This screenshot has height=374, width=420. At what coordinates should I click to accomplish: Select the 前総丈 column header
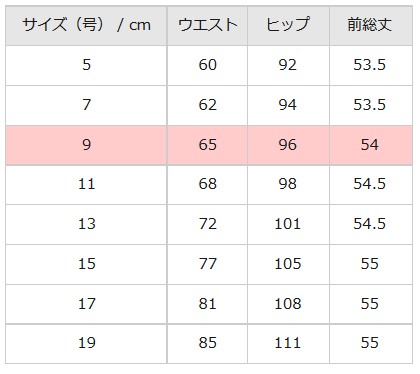371,25
